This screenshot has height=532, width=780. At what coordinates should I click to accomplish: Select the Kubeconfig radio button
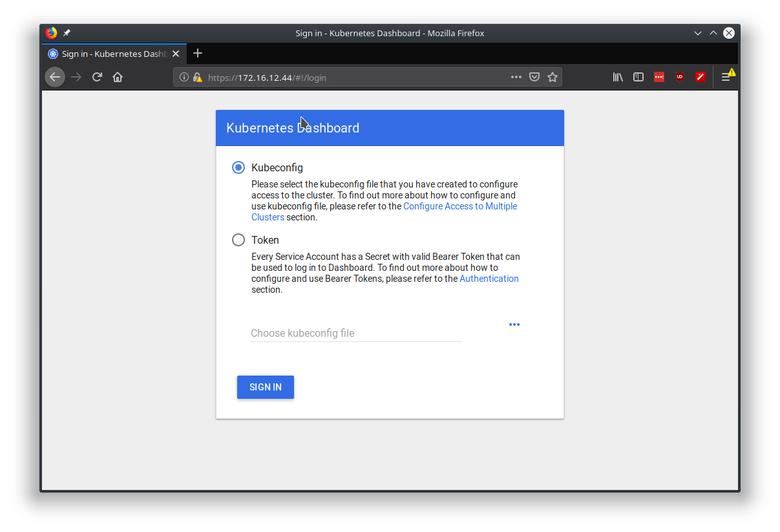[238, 167]
